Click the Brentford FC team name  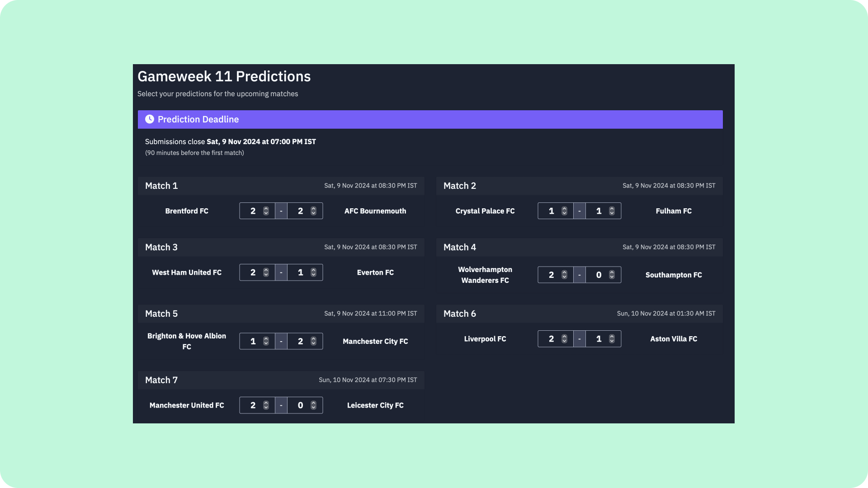187,211
